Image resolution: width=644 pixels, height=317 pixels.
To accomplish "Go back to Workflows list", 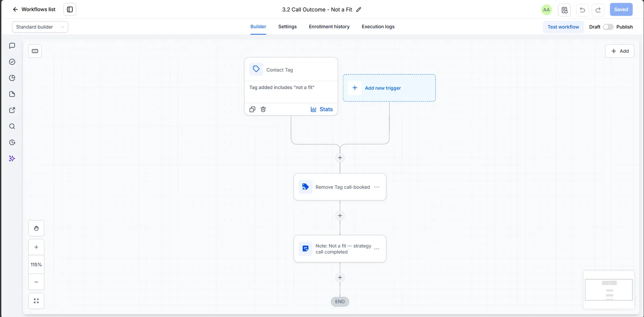I will pyautogui.click(x=34, y=9).
